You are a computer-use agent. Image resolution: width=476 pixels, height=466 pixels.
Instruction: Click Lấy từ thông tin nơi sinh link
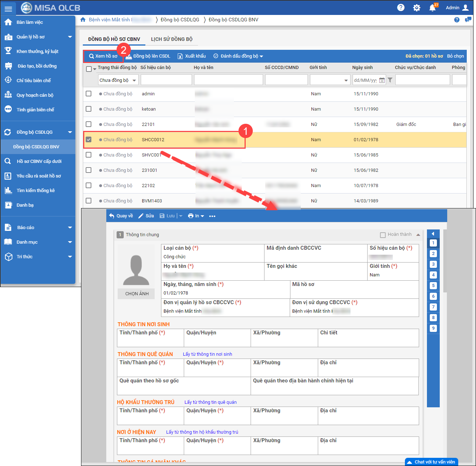pos(208,354)
